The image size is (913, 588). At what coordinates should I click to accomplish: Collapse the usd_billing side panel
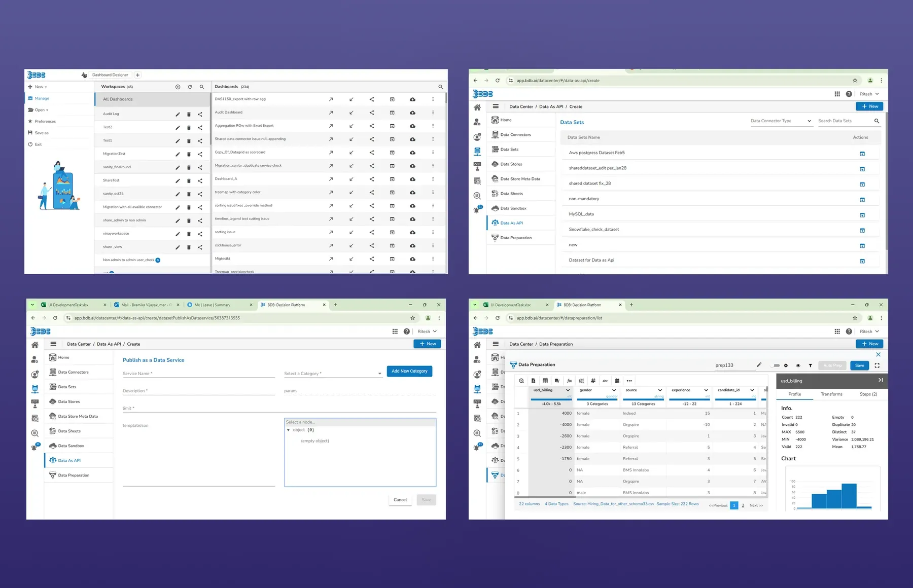click(x=881, y=380)
